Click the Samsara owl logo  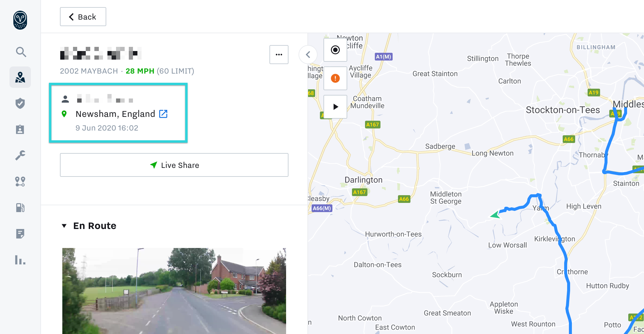[x=20, y=20]
